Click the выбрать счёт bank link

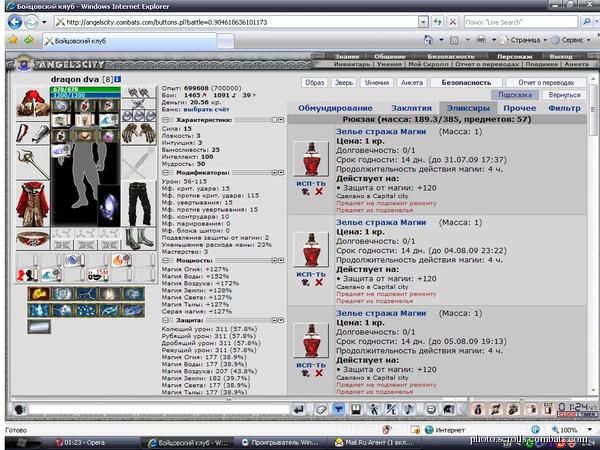tap(206, 109)
